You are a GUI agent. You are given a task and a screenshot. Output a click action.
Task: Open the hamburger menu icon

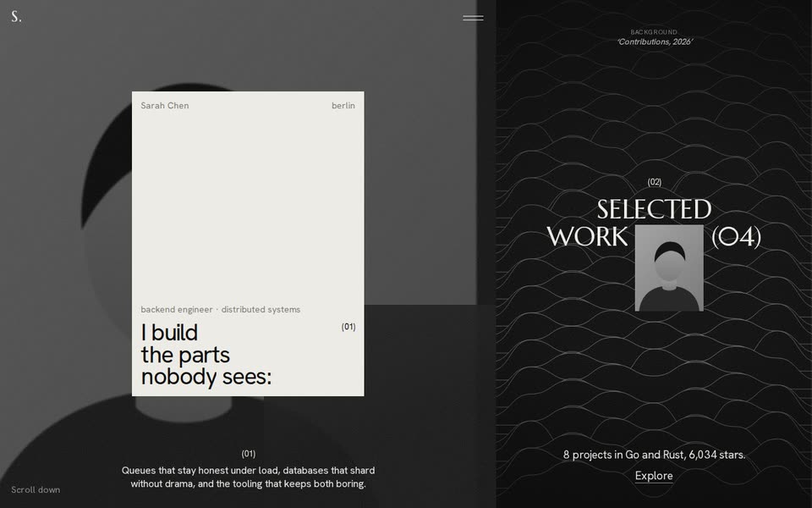point(473,18)
